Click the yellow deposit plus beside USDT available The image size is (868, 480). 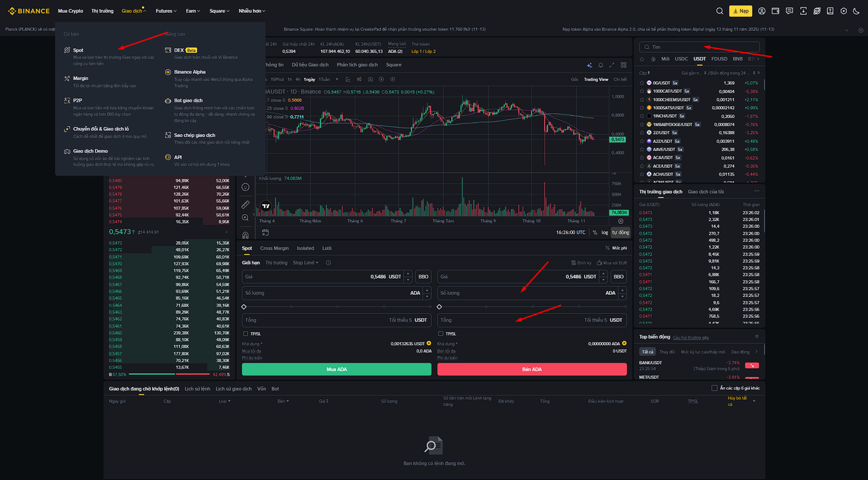pos(429,343)
